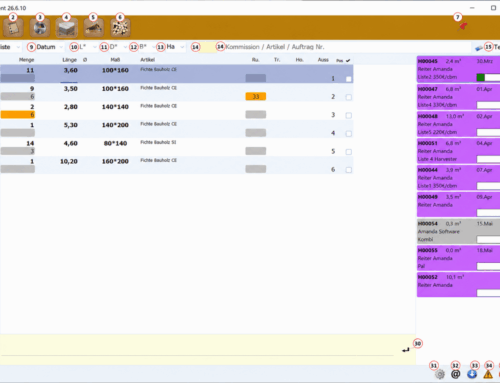The image size is (500, 383).
Task: Select the row with length 2,80 and 140*140
Action: (x=176, y=110)
